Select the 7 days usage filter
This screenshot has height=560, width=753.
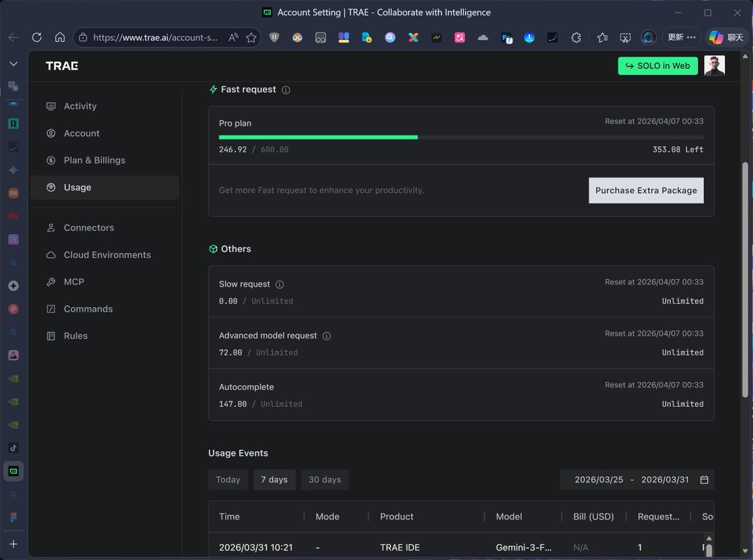pyautogui.click(x=274, y=479)
